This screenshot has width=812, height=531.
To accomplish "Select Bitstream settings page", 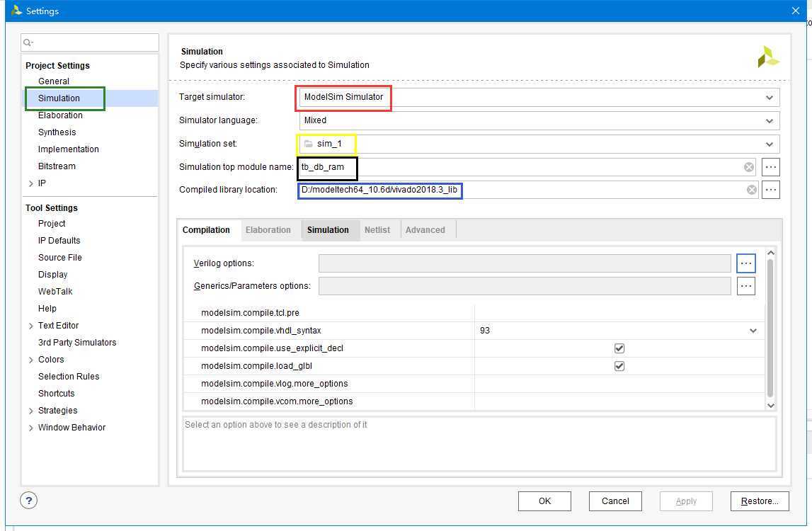I will (57, 166).
